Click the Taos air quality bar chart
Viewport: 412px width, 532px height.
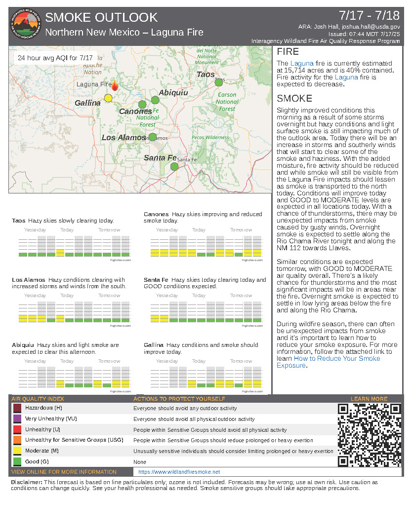tap(75, 246)
